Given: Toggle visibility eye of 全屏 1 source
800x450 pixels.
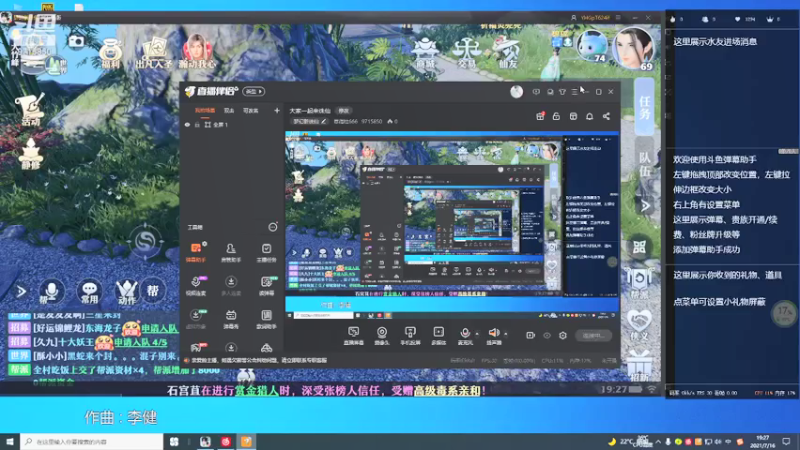Looking at the screenshot, I should [x=187, y=124].
